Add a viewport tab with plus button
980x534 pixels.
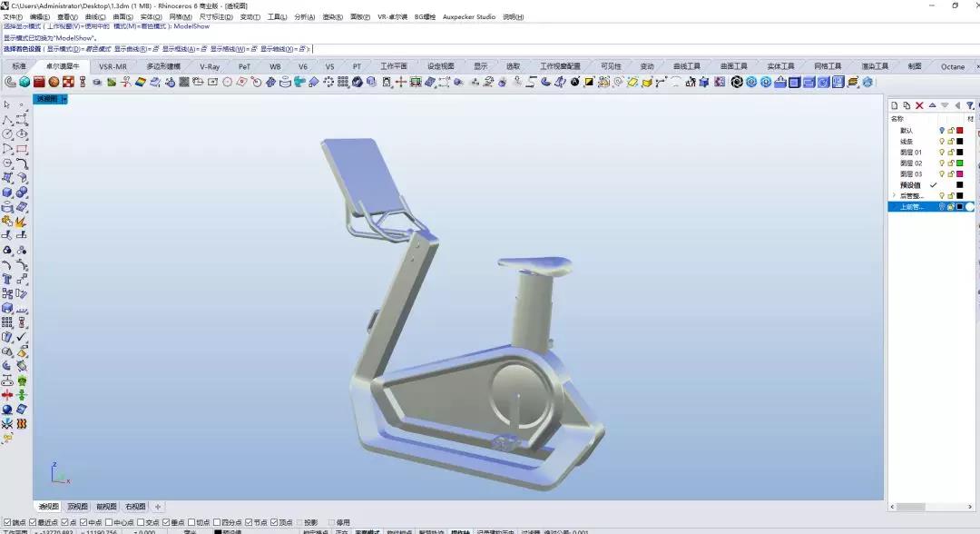(x=158, y=507)
